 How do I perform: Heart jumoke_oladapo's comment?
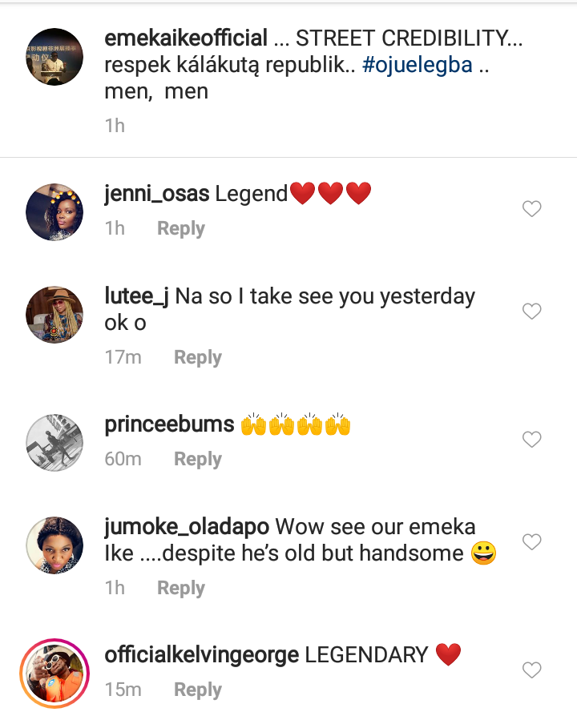point(532,542)
